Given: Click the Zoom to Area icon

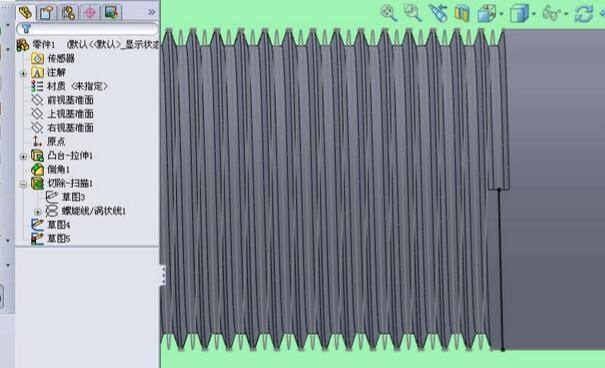Looking at the screenshot, I should pyautogui.click(x=412, y=13).
